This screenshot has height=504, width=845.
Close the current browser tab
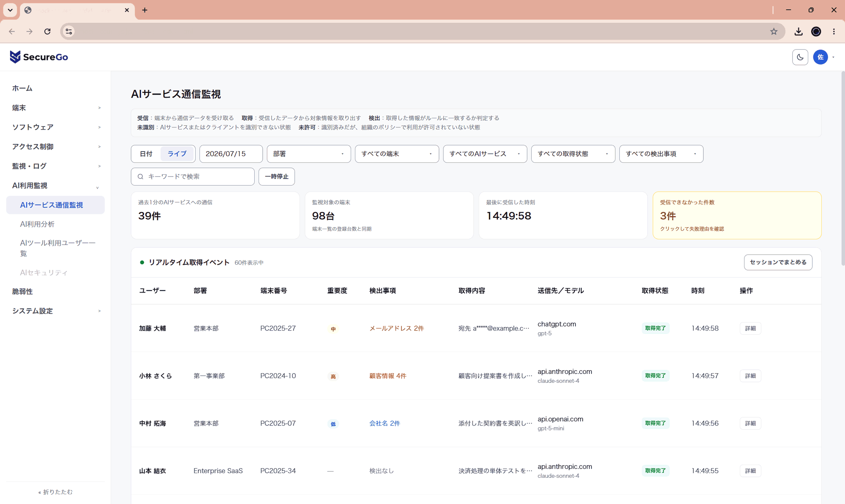[127, 10]
